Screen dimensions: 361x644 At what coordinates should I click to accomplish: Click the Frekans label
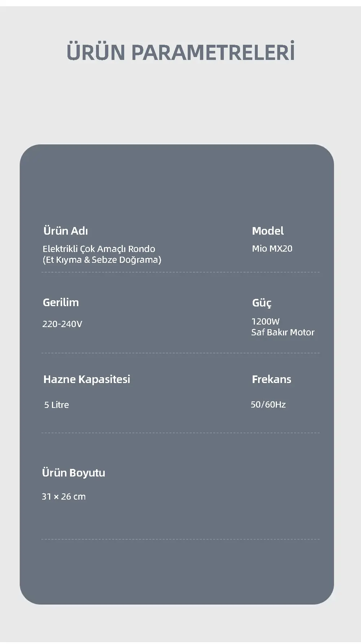(x=271, y=379)
